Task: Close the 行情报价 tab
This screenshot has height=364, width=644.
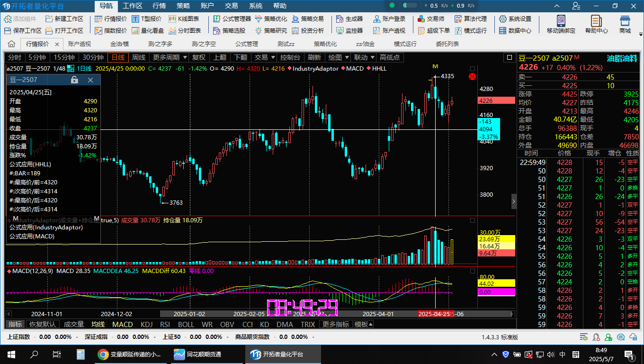Action: [57, 44]
